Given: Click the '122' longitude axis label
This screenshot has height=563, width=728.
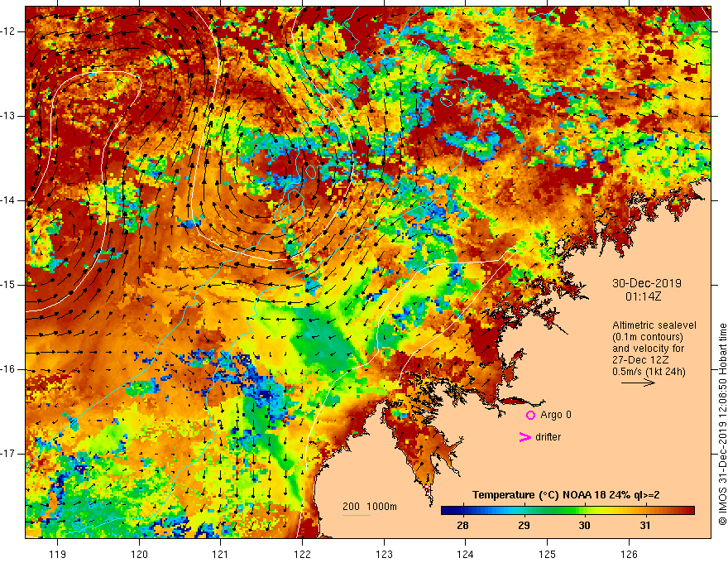Looking at the screenshot, I should tap(302, 554).
